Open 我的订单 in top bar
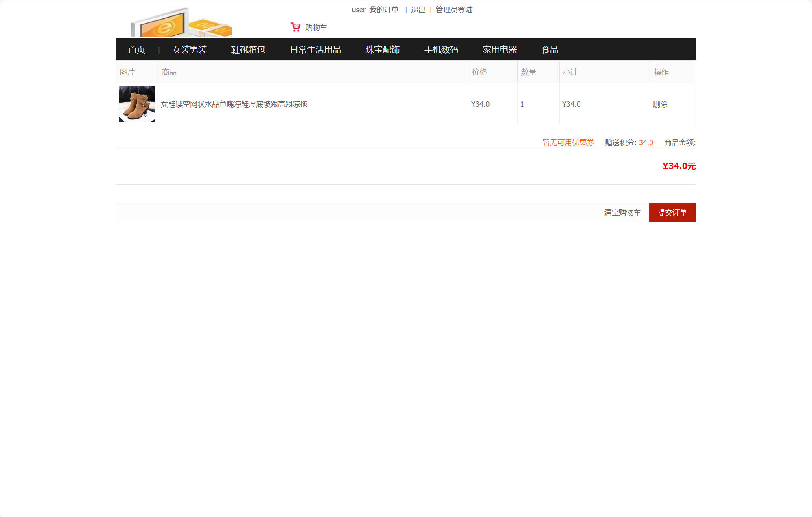812x517 pixels. [384, 10]
